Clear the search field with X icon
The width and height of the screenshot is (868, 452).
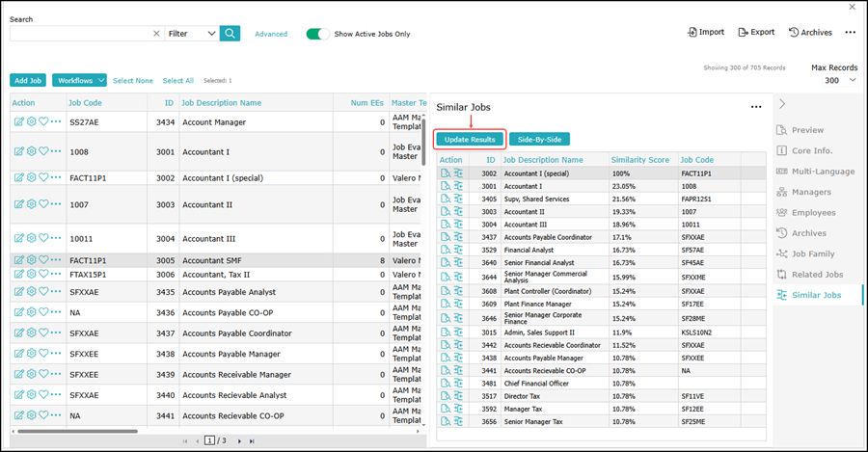(x=157, y=33)
